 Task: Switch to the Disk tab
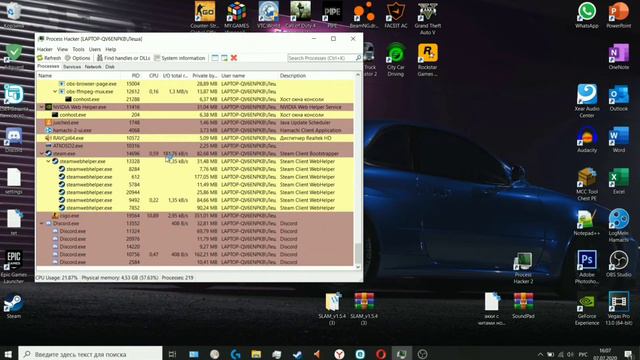(110, 67)
